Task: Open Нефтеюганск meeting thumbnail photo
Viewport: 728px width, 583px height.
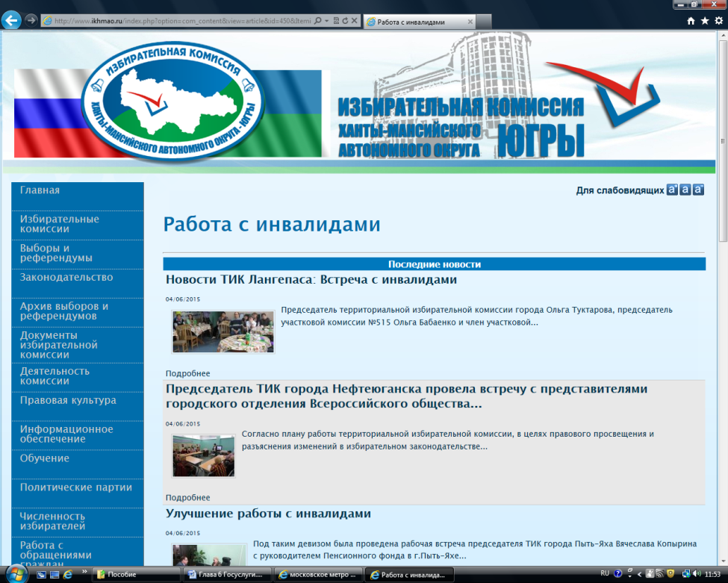Action: tap(204, 456)
